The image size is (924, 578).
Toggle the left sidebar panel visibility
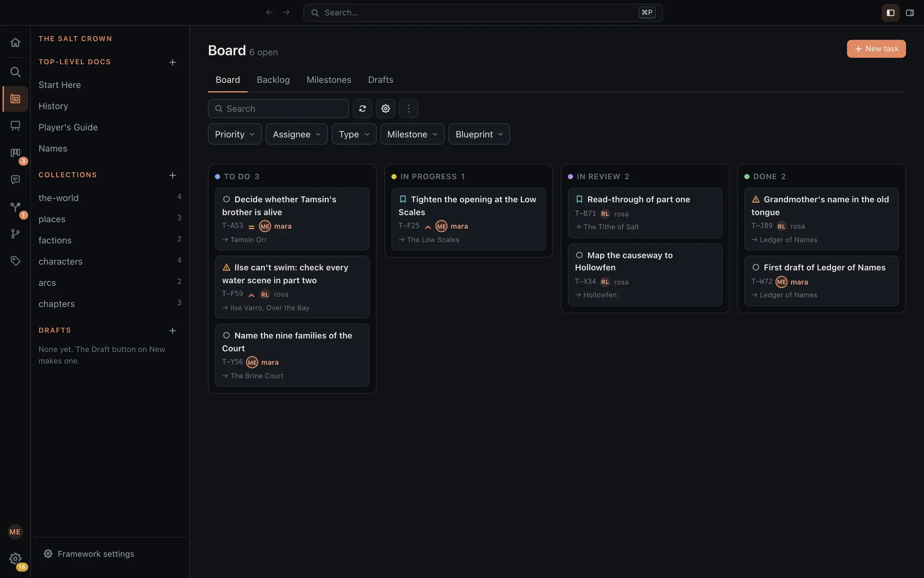tap(891, 13)
